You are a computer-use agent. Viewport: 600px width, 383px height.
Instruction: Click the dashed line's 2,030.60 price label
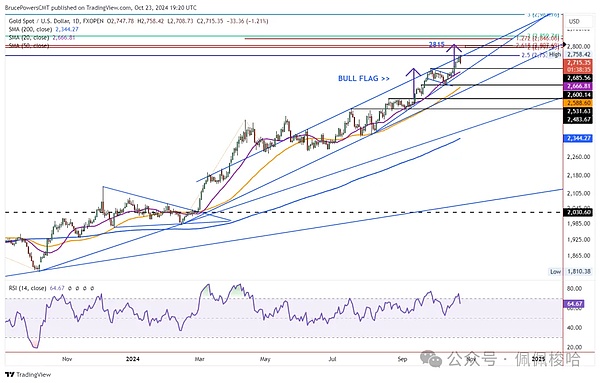coord(579,212)
